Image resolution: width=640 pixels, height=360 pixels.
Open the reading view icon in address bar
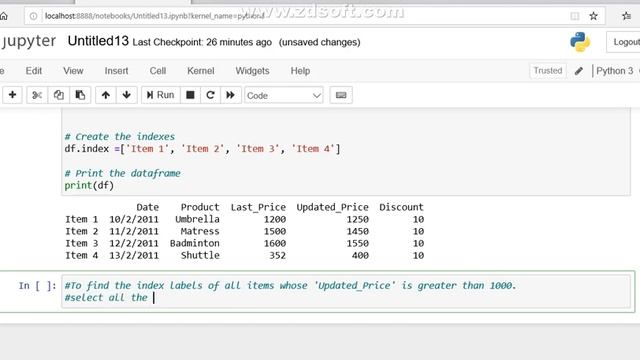(575, 16)
